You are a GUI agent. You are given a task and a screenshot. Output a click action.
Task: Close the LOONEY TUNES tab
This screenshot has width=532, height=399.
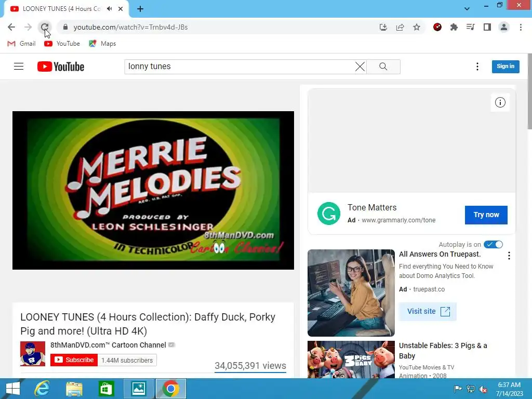click(x=121, y=9)
